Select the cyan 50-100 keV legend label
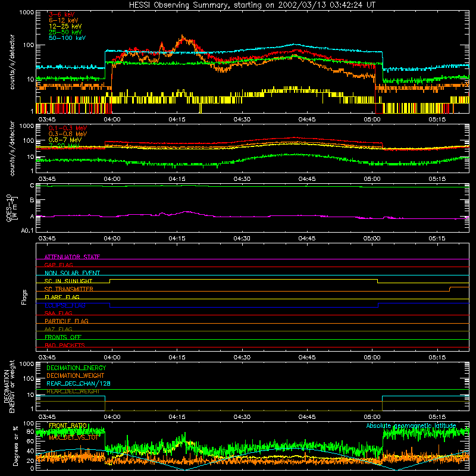Image resolution: width=476 pixels, height=476 pixels. 67,38
